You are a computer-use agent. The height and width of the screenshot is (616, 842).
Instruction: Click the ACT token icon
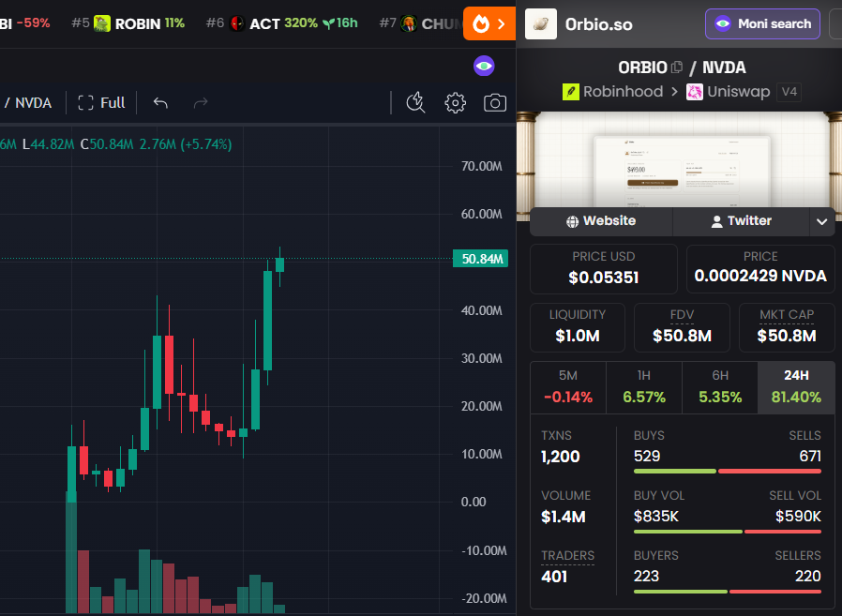point(237,23)
